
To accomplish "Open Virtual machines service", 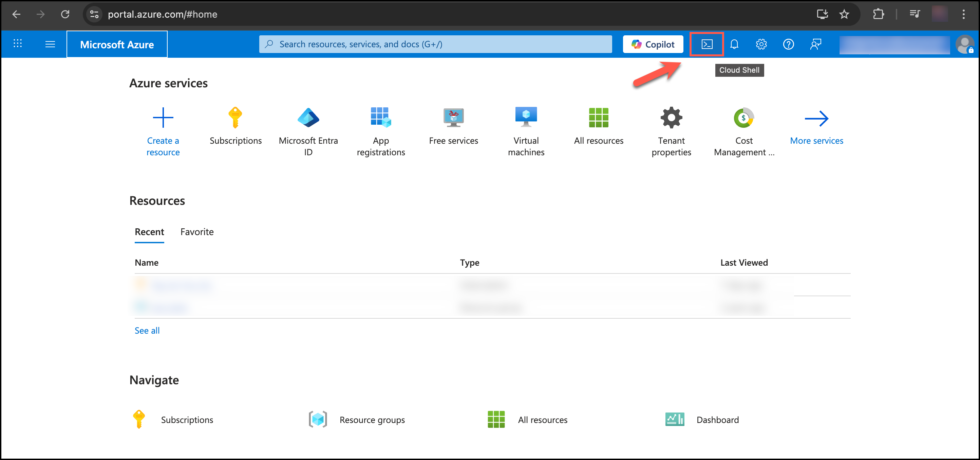I will click(526, 118).
